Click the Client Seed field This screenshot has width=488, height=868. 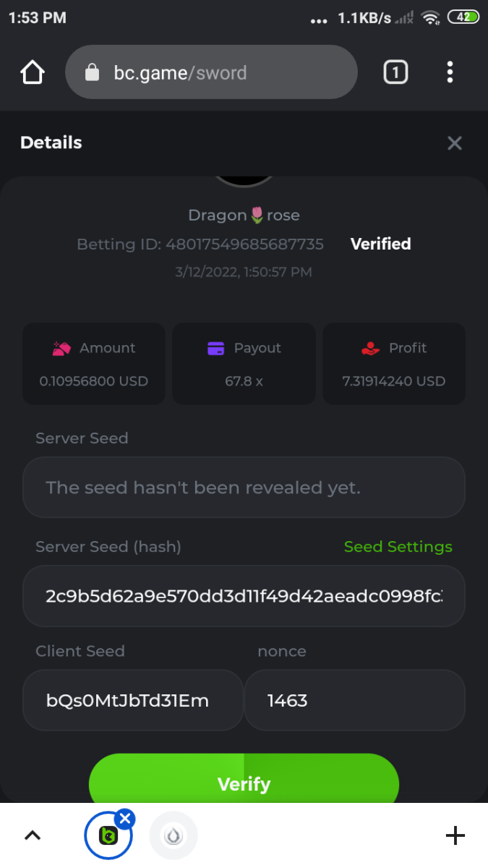[x=133, y=700]
